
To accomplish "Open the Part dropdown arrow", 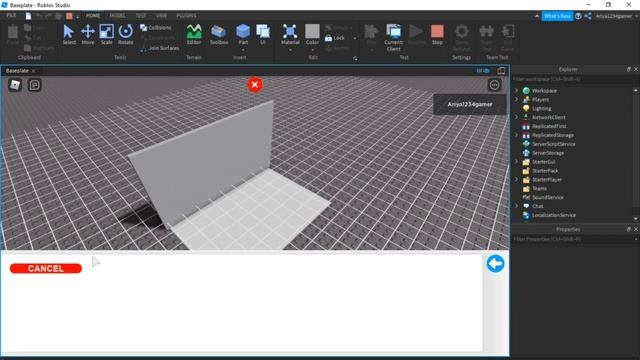I will [243, 50].
